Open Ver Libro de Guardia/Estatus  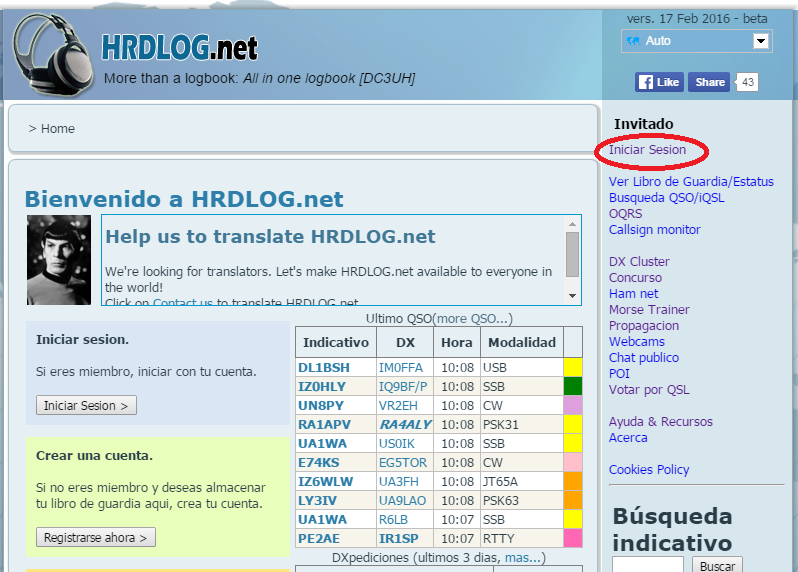[691, 182]
